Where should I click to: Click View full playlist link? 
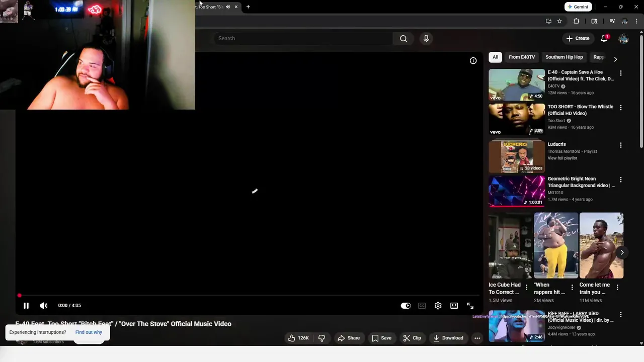coord(562,158)
